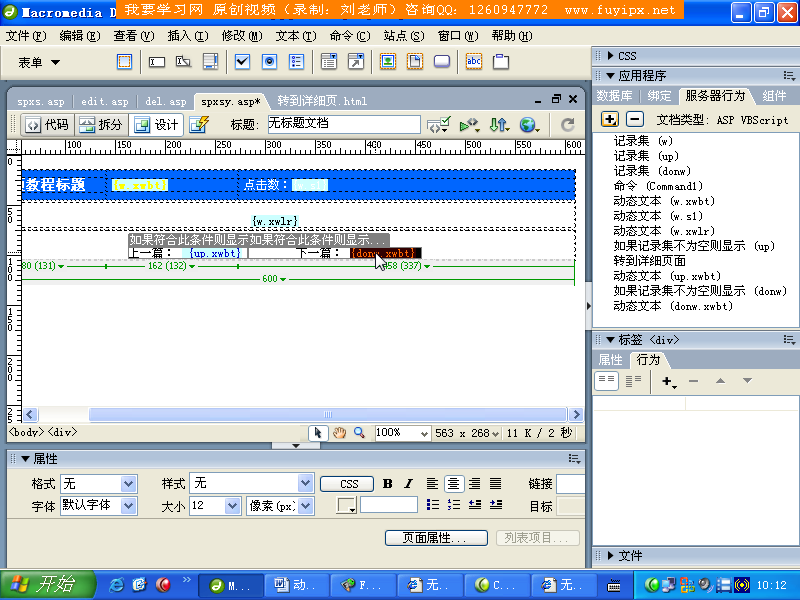Image resolution: width=800 pixels, height=600 pixels.
Task: Select the pointer Select tool
Action: click(x=318, y=433)
